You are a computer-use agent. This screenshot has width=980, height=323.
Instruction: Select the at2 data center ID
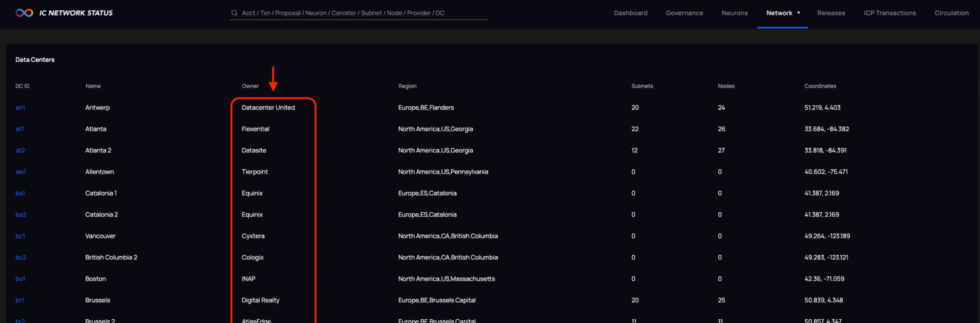(x=20, y=150)
